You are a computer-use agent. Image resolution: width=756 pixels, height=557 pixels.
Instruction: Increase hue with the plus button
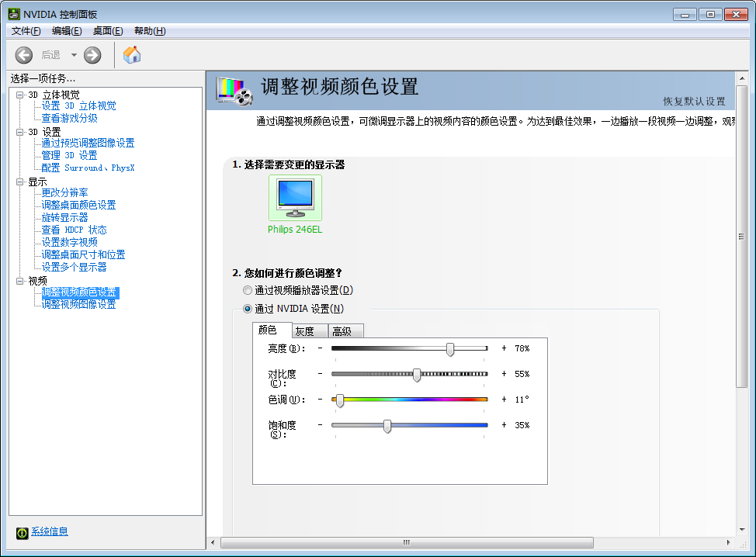(504, 399)
